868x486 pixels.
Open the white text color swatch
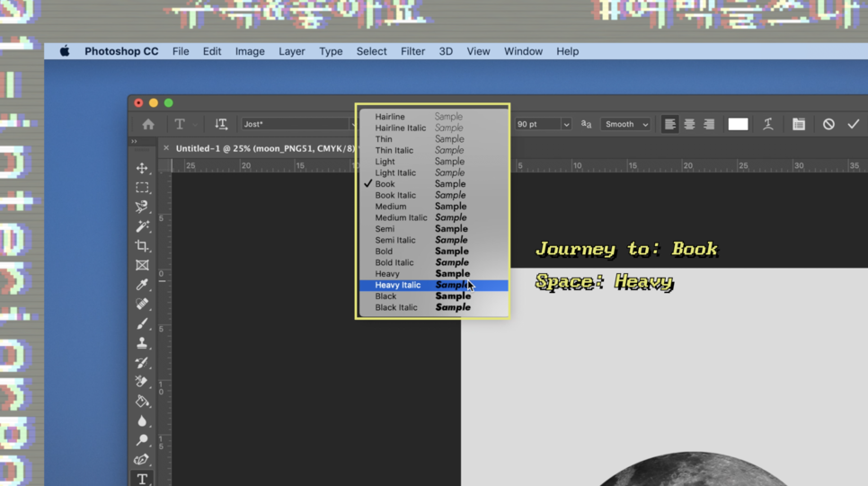tap(738, 124)
